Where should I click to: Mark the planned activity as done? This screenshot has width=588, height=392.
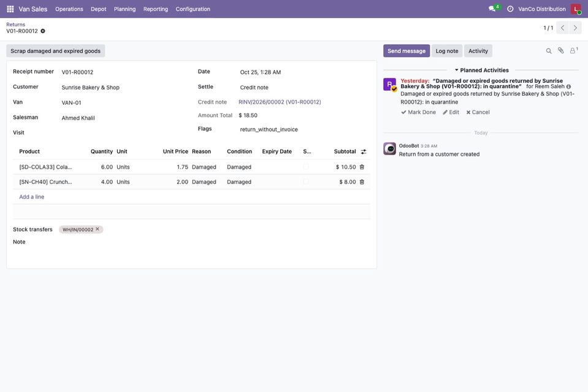click(x=419, y=112)
